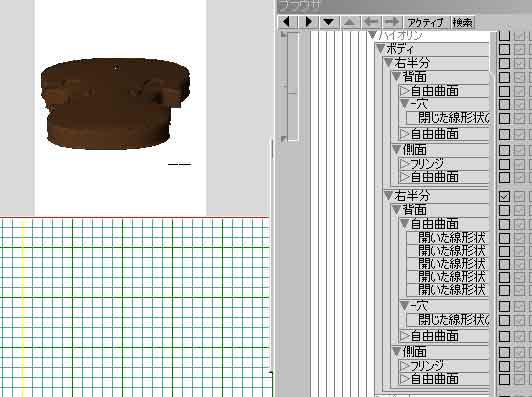
Task: Click the solid downward triangle toolbar icon
Action: coord(328,22)
